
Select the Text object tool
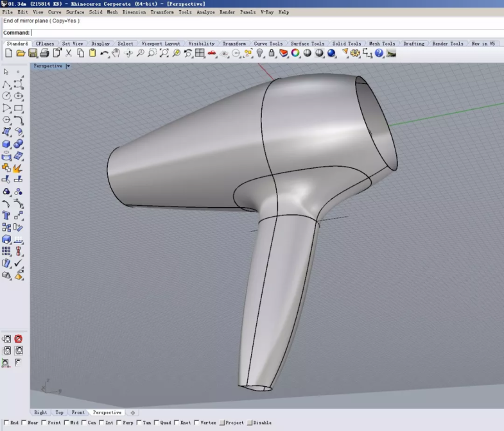click(6, 216)
